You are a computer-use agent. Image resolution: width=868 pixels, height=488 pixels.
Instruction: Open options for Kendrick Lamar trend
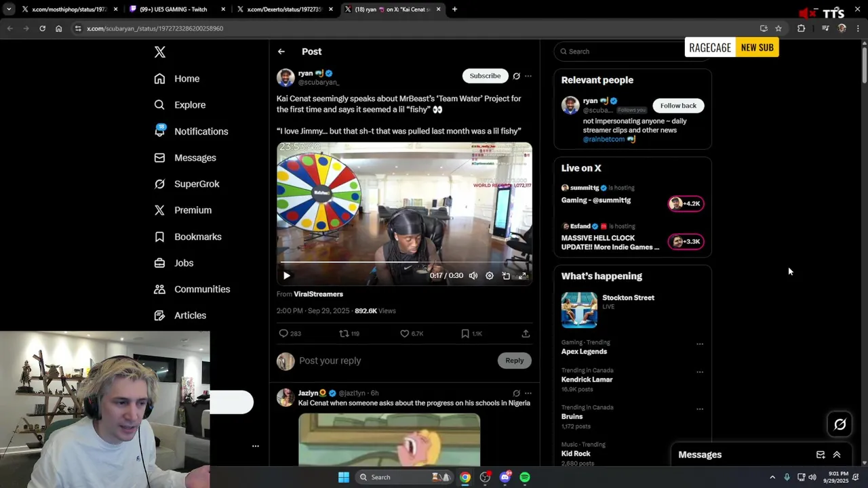pyautogui.click(x=700, y=372)
